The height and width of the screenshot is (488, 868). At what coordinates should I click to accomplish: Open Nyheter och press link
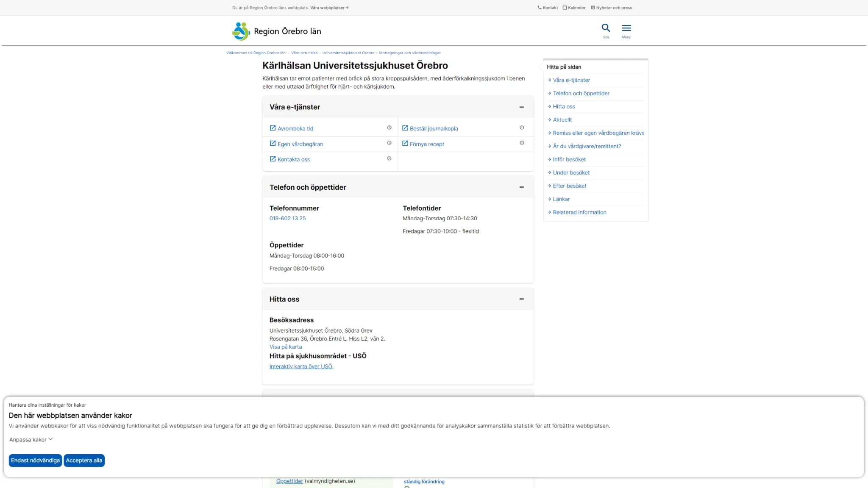pos(611,8)
